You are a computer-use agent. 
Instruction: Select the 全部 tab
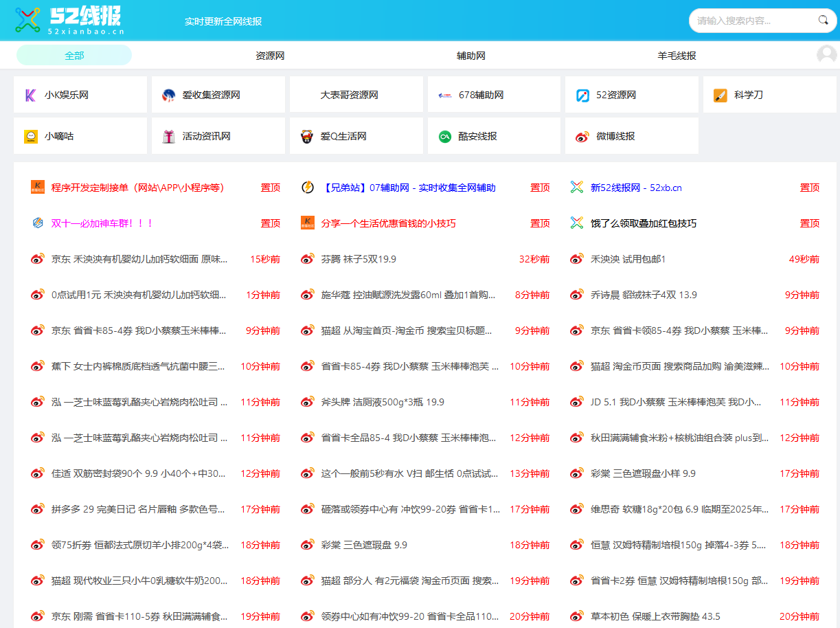74,56
